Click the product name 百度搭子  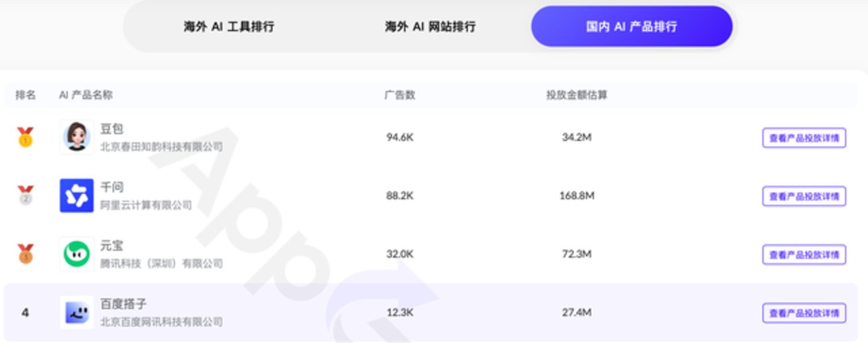click(123, 304)
